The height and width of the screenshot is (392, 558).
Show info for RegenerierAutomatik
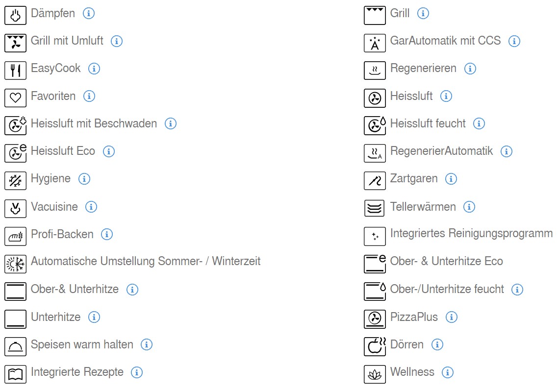click(507, 151)
